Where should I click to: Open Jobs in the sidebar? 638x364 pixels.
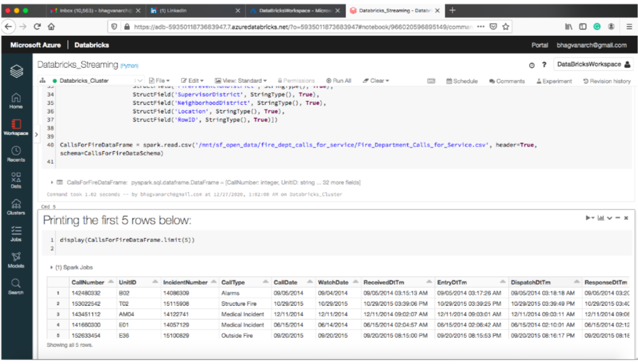point(16,234)
